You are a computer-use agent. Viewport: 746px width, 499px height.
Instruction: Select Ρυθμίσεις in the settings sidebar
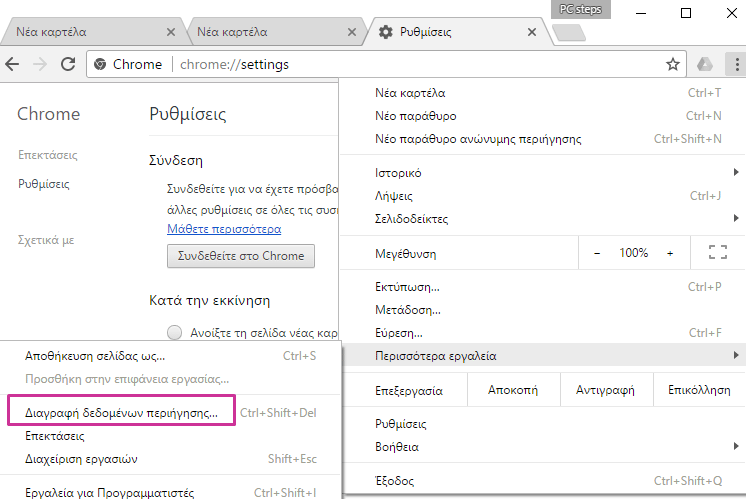point(44,184)
